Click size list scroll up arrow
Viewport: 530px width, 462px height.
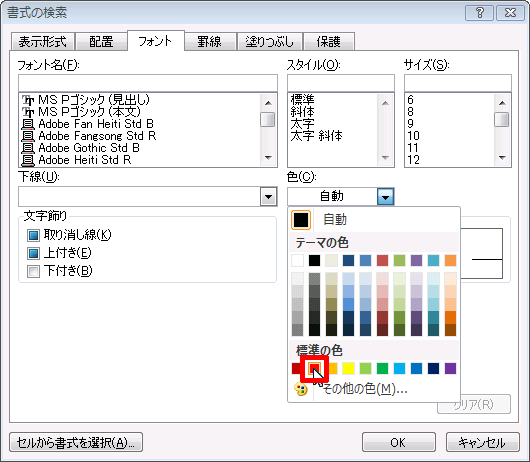pyautogui.click(x=502, y=103)
